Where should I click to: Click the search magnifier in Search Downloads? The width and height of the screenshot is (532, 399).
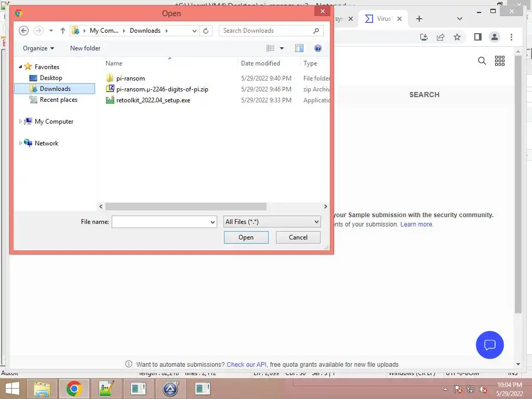tap(316, 31)
